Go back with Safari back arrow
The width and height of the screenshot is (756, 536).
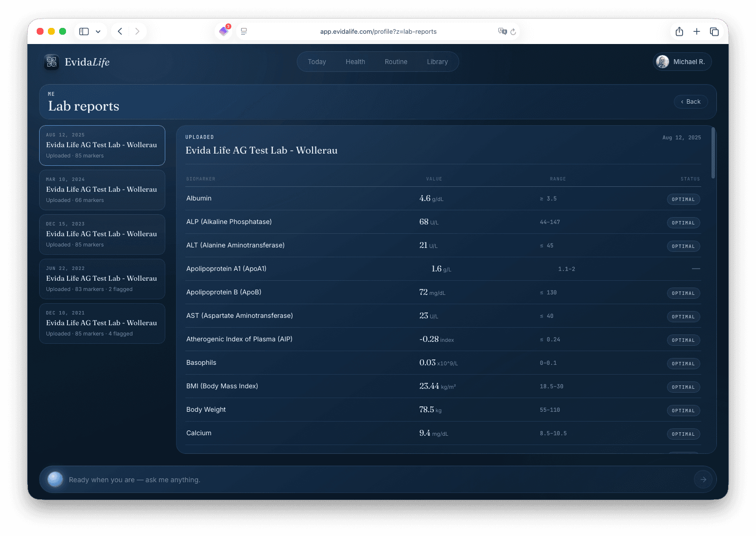120,31
